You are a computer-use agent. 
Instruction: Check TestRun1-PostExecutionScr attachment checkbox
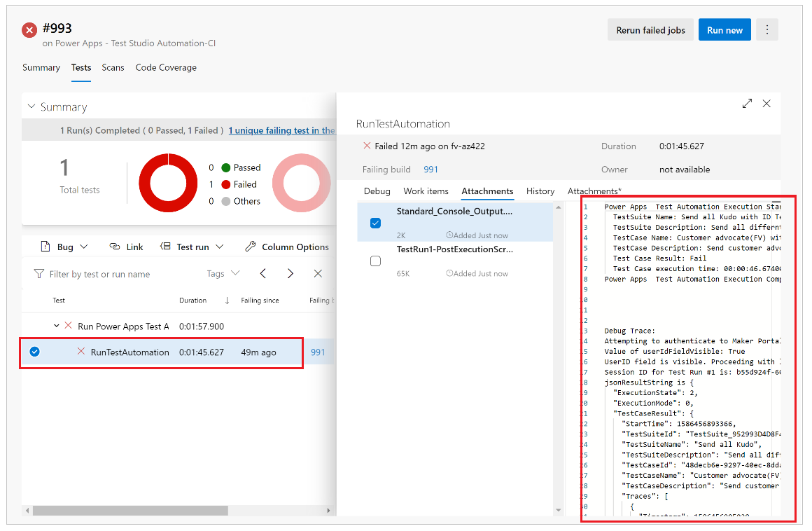click(375, 261)
